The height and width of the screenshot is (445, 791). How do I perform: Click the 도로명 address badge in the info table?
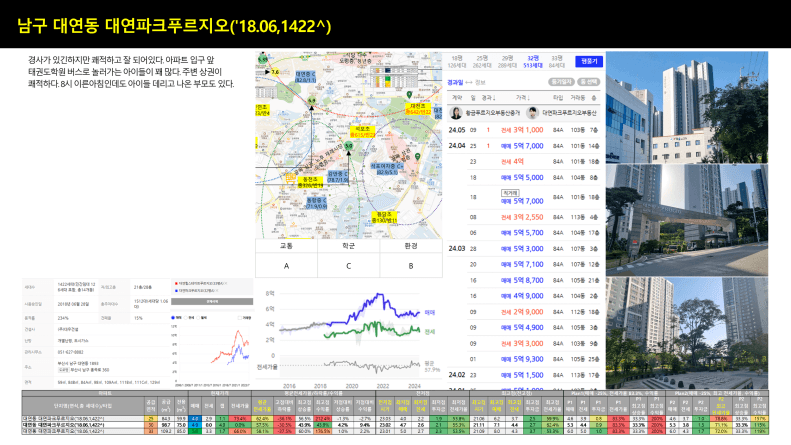pos(63,370)
